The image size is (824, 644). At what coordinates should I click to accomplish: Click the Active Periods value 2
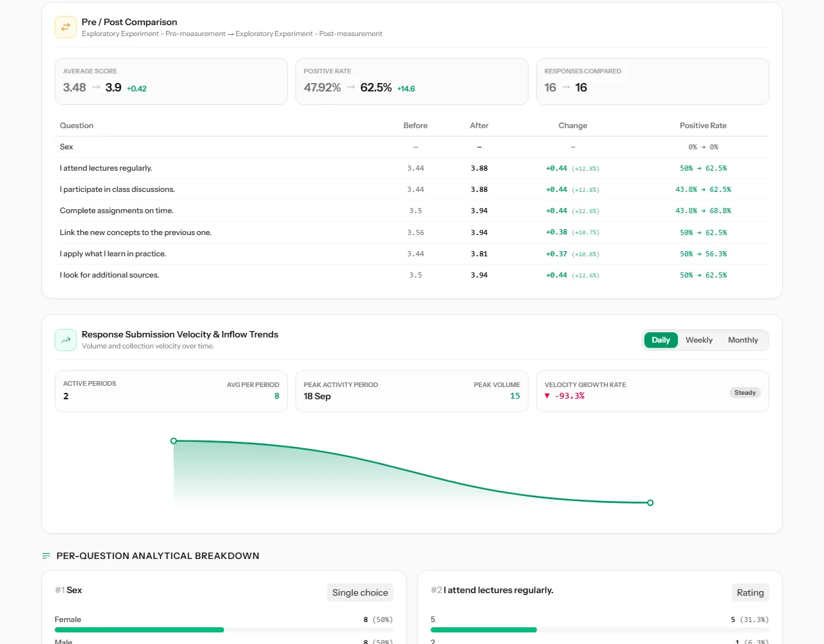(x=66, y=396)
